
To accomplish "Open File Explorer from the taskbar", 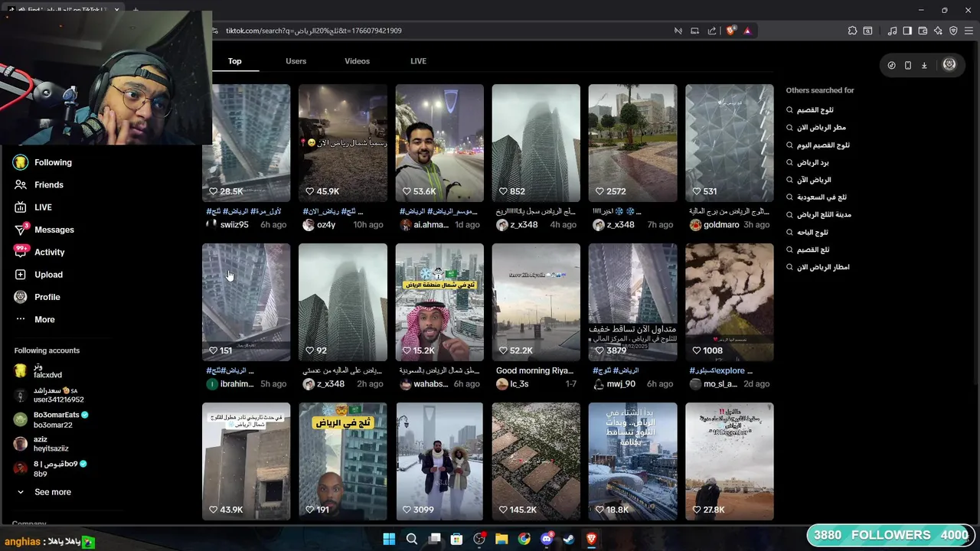I will (x=501, y=539).
